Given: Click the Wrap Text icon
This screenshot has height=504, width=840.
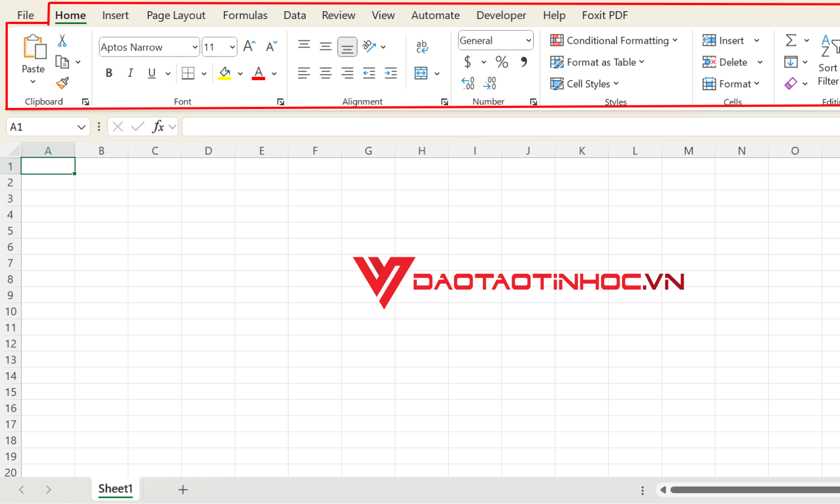Looking at the screenshot, I should [421, 46].
